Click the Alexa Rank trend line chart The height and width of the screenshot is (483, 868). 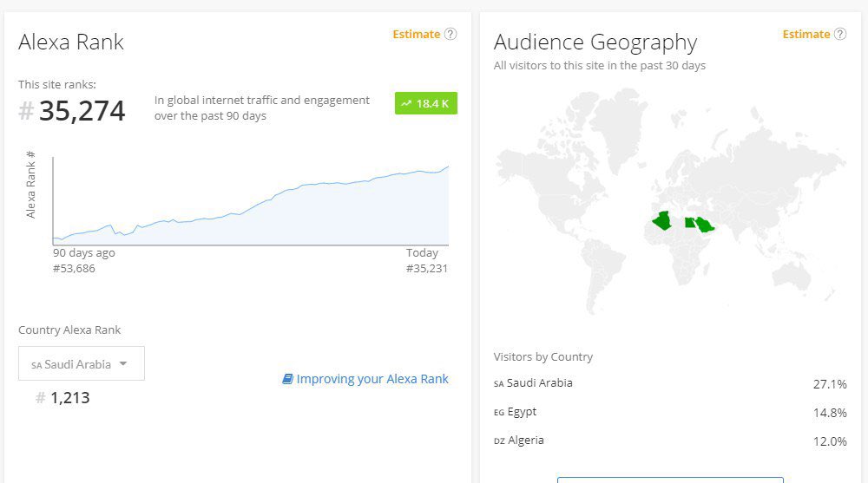point(250,202)
